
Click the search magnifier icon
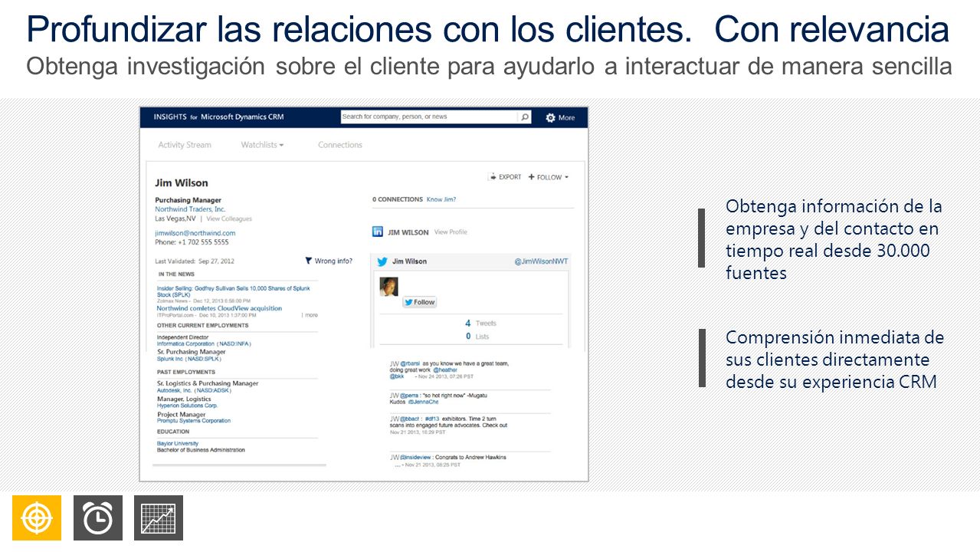point(525,117)
